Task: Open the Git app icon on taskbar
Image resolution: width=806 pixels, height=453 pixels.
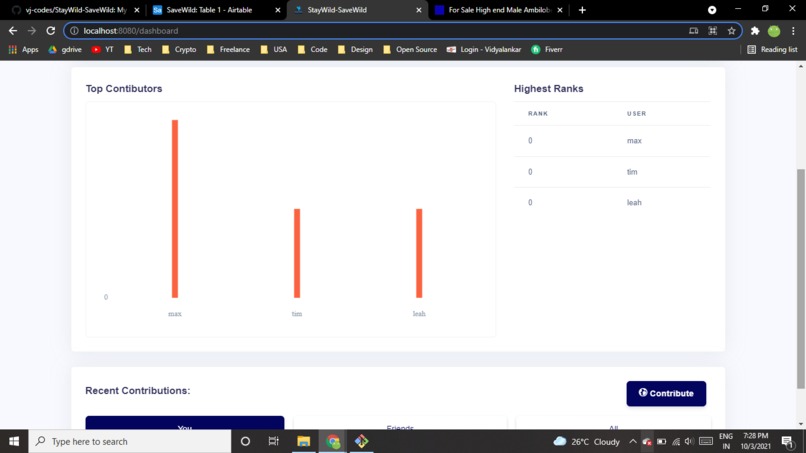Action: click(361, 441)
